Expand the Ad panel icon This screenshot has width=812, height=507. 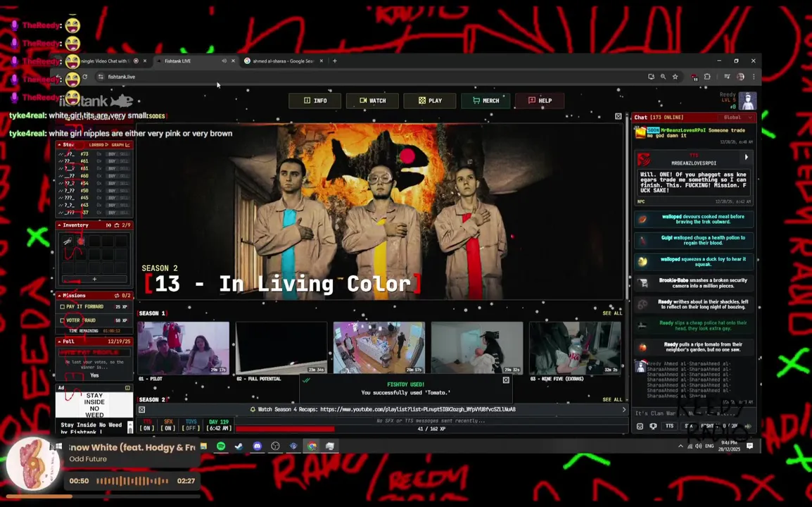click(127, 388)
